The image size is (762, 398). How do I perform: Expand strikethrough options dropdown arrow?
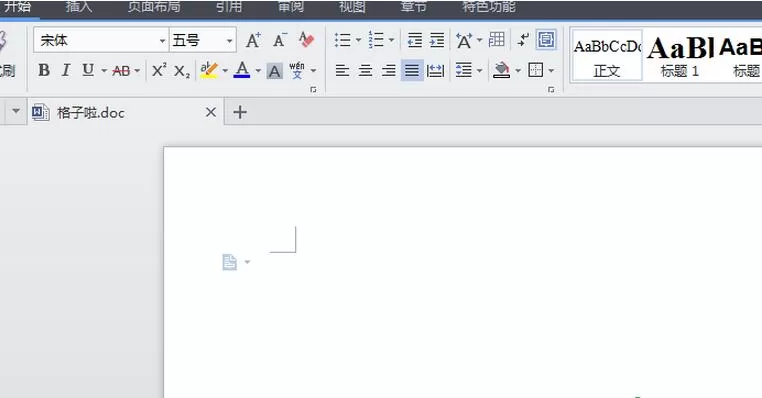pyautogui.click(x=138, y=71)
